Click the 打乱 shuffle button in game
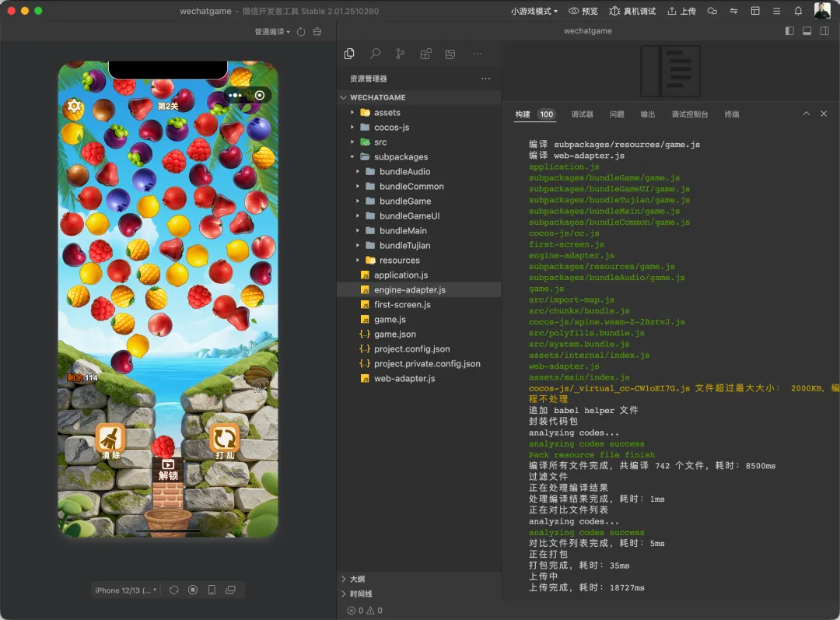The width and height of the screenshot is (840, 620). tap(225, 442)
